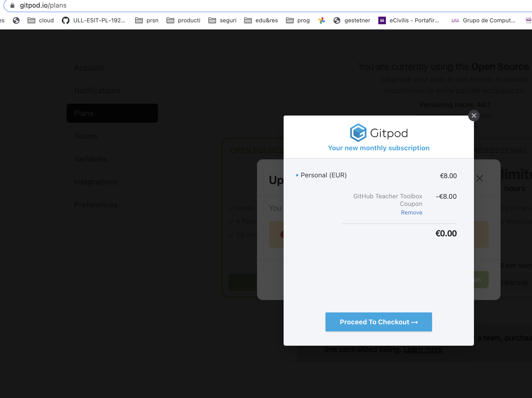Open the gestetner globe bookmark
Image resolution: width=532 pixels, height=398 pixels.
point(352,20)
